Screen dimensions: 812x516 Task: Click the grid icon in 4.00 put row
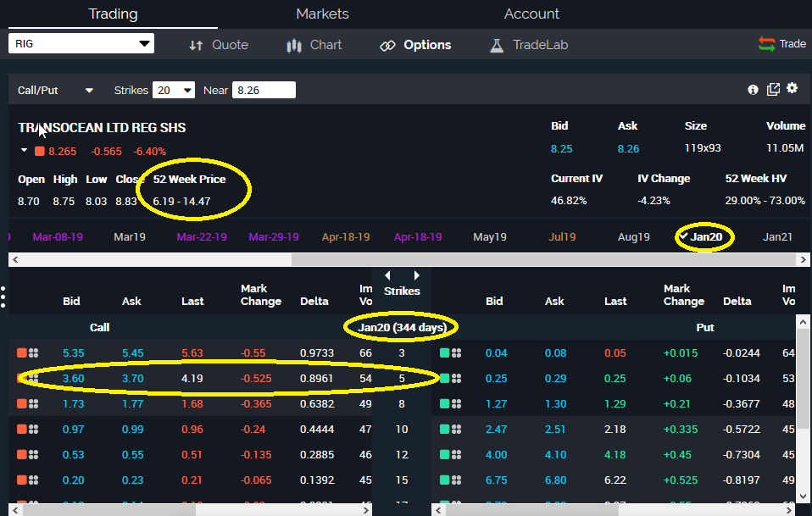pos(456,454)
